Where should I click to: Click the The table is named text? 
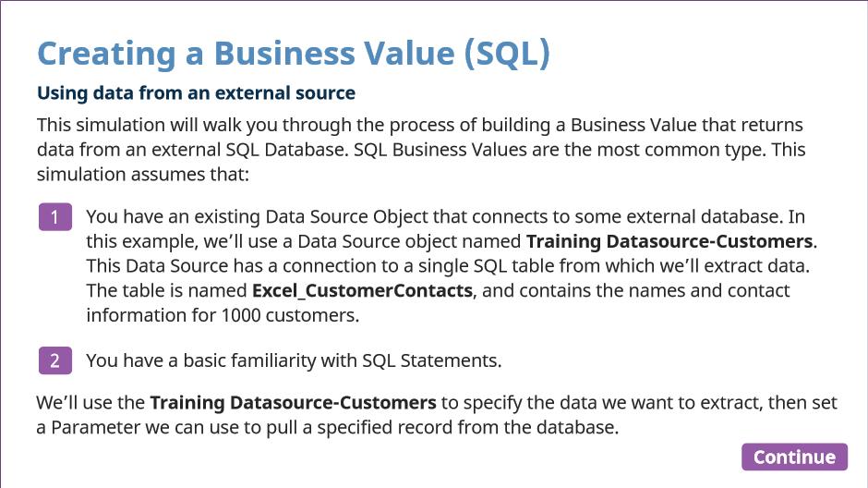coord(166,291)
